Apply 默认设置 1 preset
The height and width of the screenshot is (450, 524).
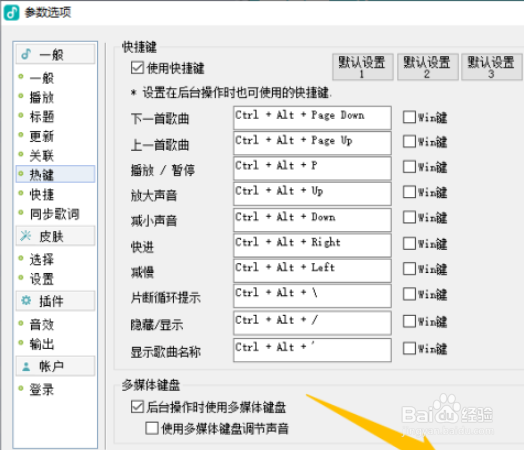click(363, 67)
